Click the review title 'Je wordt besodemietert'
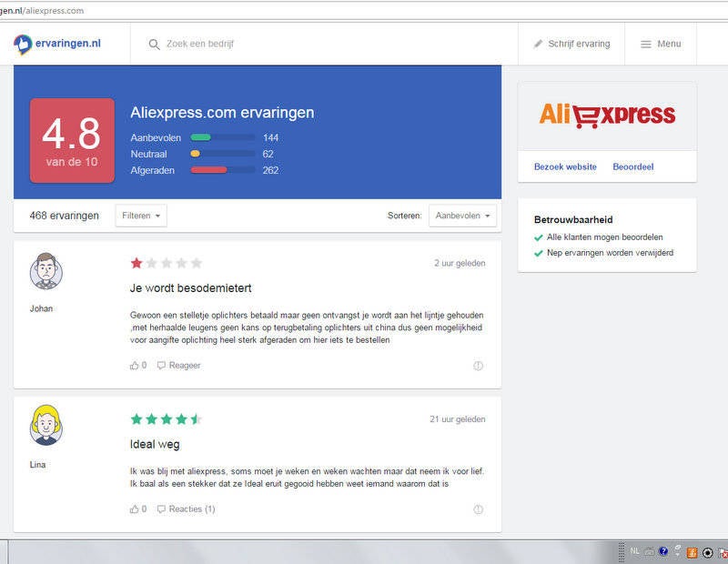Viewport: 728px width, 564px height. 190,288
